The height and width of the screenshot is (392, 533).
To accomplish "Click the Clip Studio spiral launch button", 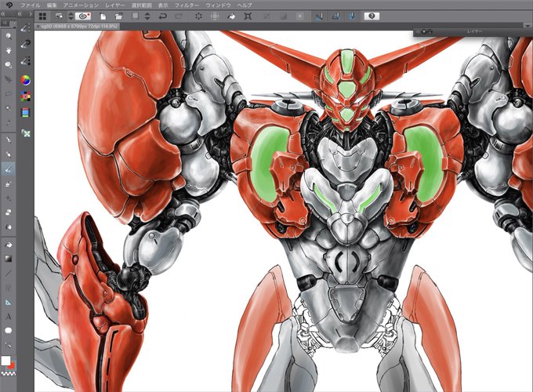I will point(83,16).
